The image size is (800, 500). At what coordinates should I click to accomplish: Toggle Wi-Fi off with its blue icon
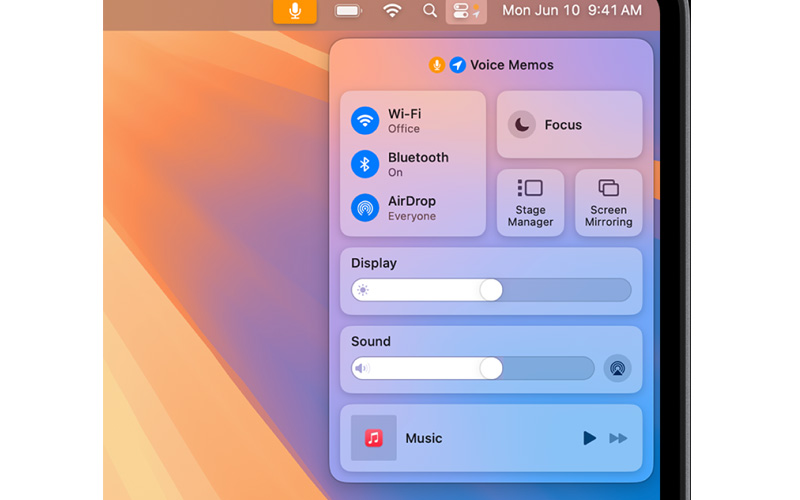(365, 120)
